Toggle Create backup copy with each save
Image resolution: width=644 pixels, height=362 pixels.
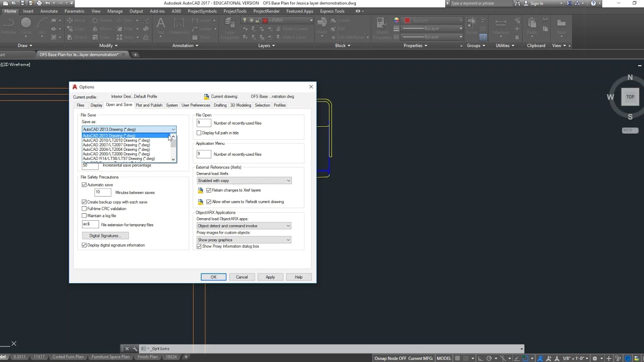tap(84, 202)
